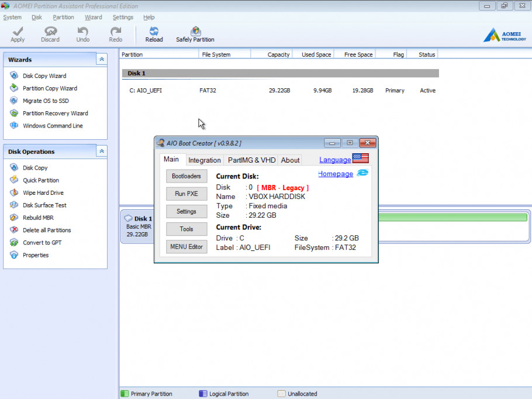Viewport: 532px width, 399px height.
Task: Switch to the About tab
Action: [x=290, y=160]
